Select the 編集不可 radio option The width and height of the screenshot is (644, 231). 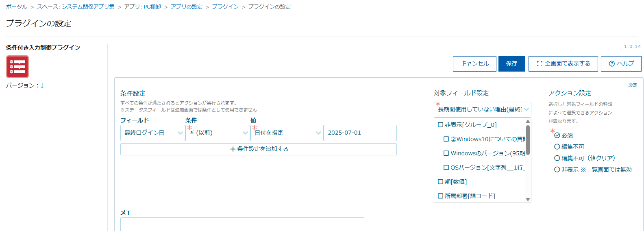pos(557,147)
